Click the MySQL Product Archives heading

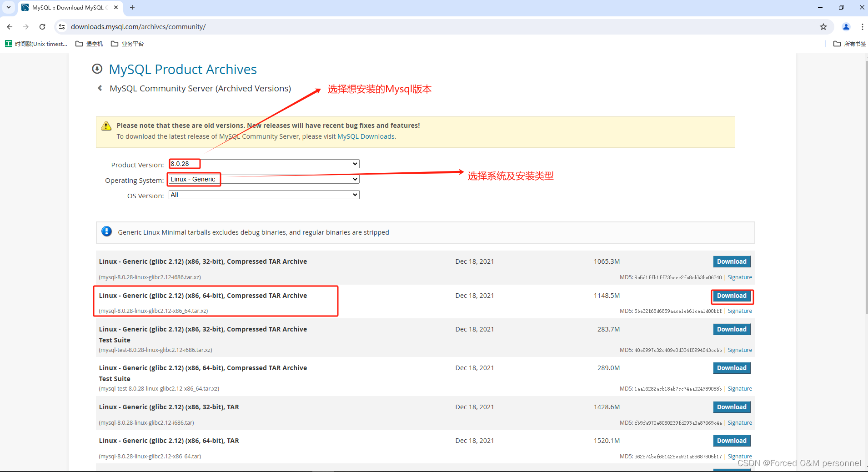tap(183, 69)
